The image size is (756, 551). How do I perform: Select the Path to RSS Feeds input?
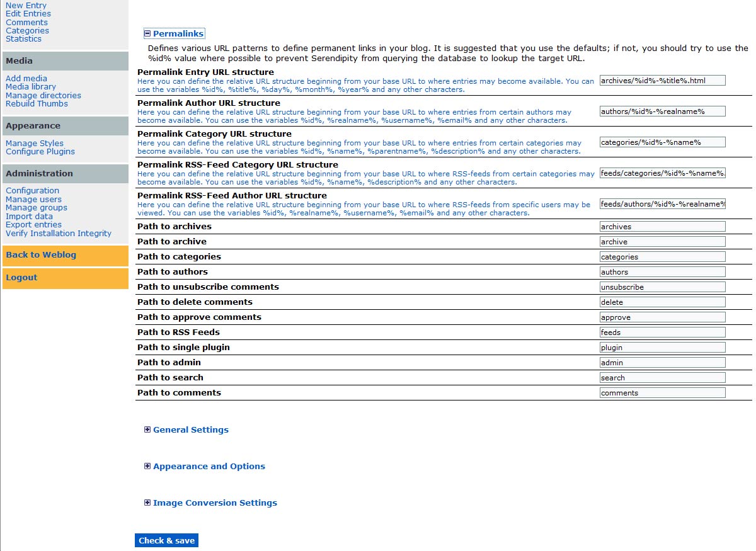[x=661, y=332]
